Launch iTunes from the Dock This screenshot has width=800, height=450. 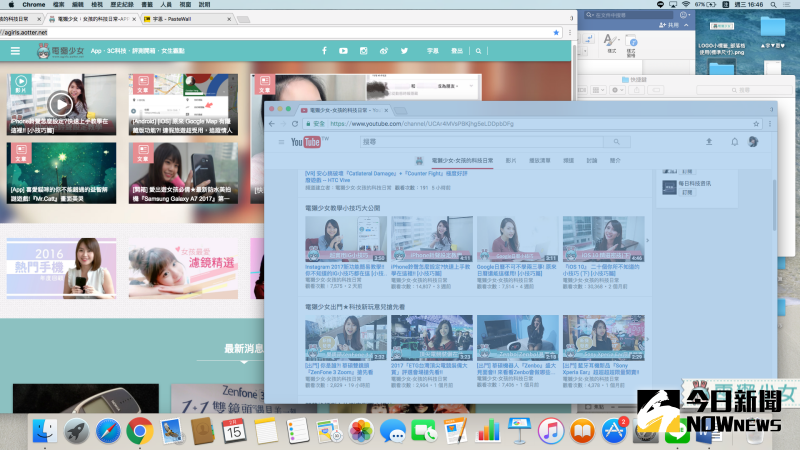tap(549, 431)
